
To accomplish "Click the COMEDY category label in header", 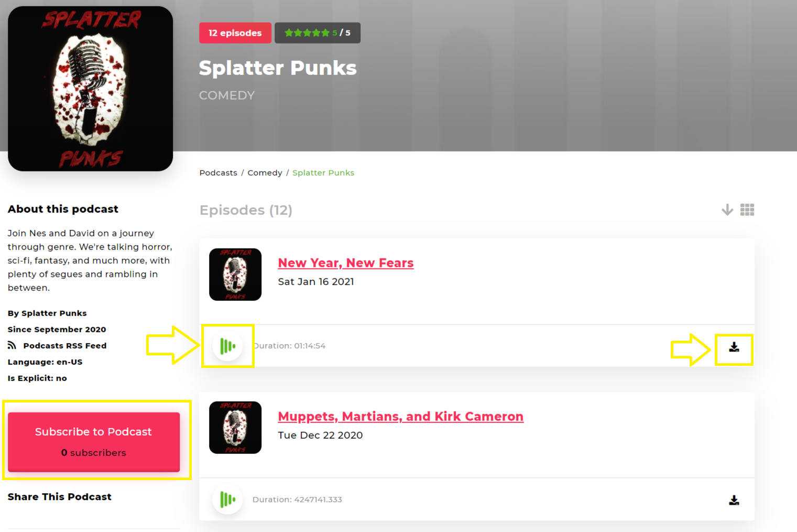I will tap(227, 95).
